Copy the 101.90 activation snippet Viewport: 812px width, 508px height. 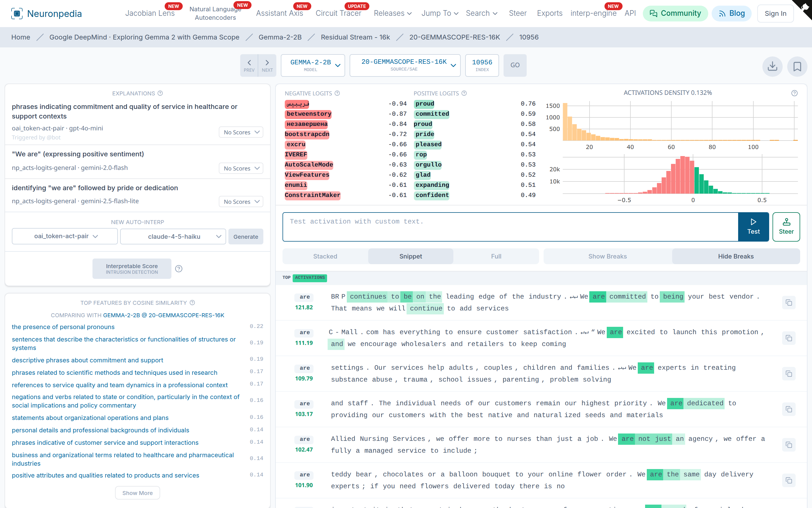click(789, 480)
